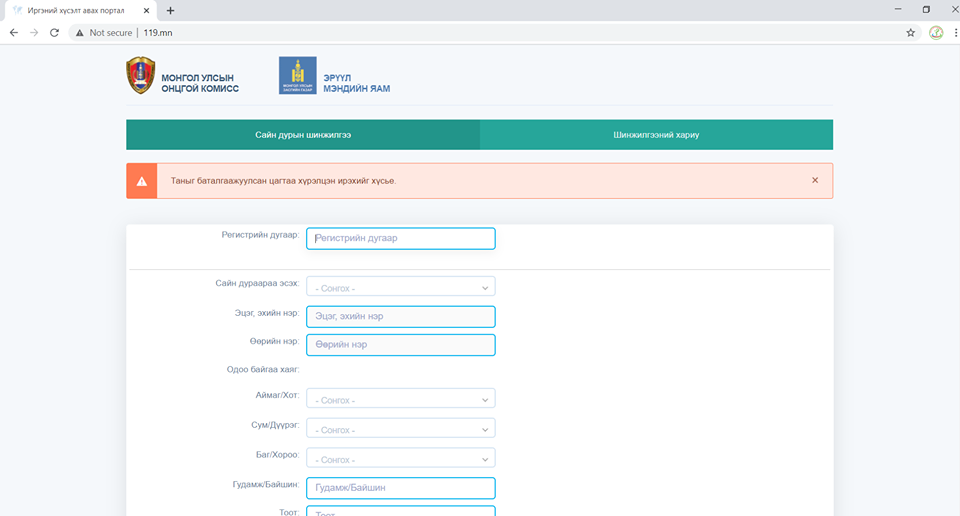Screen dimensions: 960x516
Task: Click the Гудамж/Байшин input field
Action: coord(400,488)
